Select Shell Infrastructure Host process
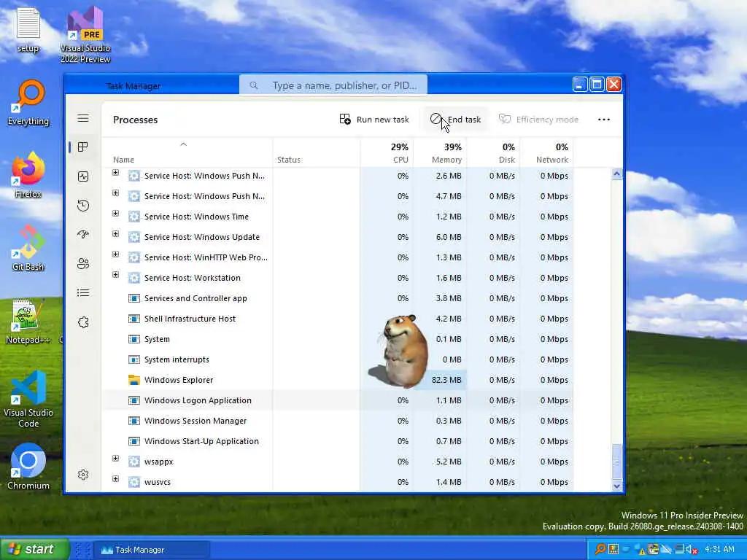This screenshot has height=560, width=747. pyautogui.click(x=337, y=319)
